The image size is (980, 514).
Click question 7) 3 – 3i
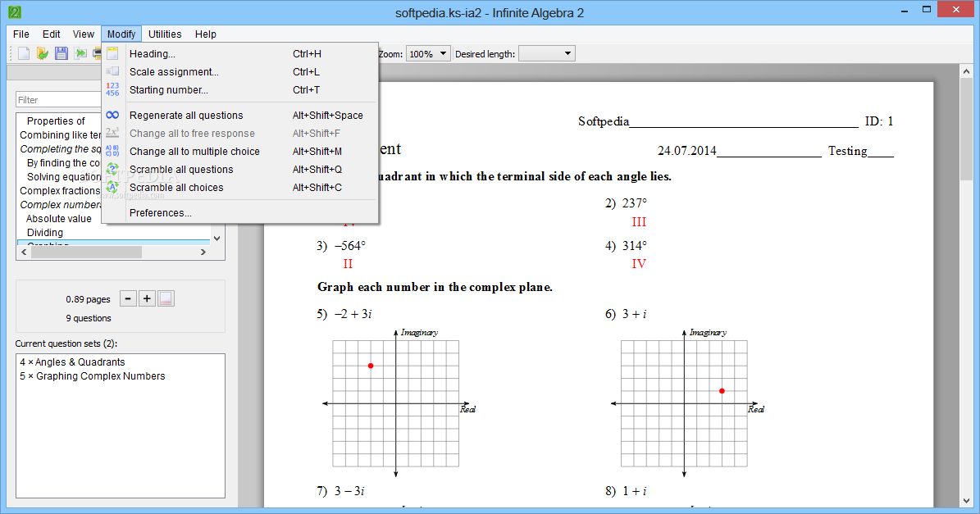[x=340, y=491]
